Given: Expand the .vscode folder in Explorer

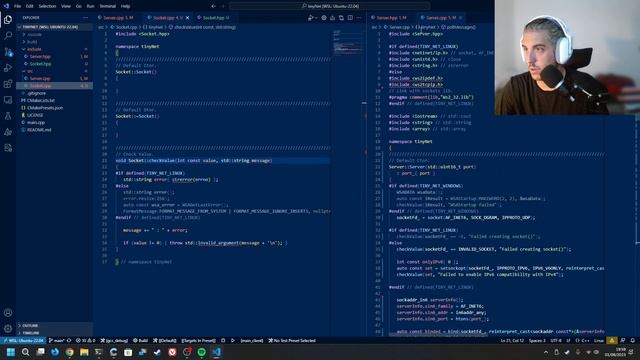Looking at the screenshot, I should click(54, 34).
